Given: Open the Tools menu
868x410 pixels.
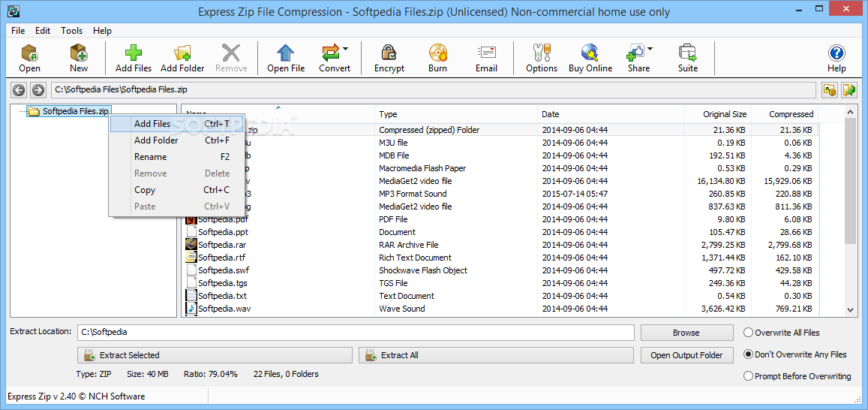Looking at the screenshot, I should pos(71,31).
